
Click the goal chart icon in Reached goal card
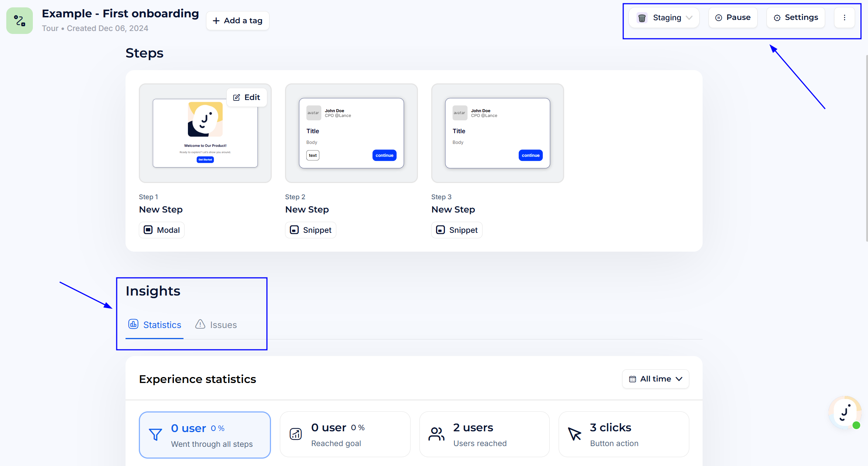click(x=296, y=434)
